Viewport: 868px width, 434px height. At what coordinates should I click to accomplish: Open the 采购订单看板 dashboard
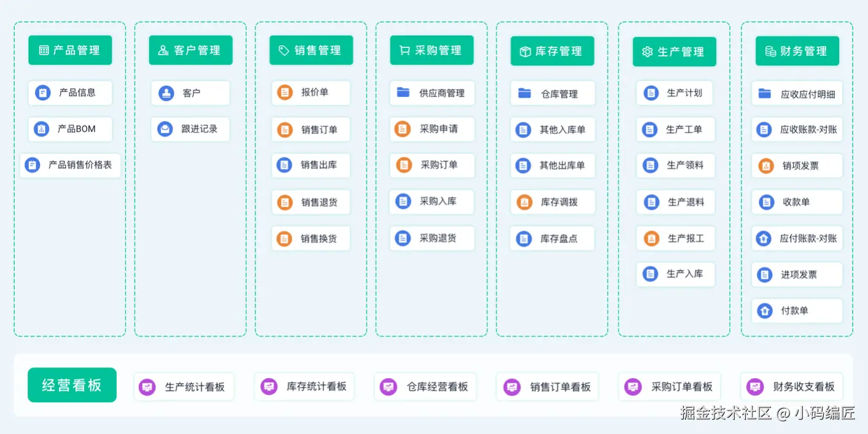[x=669, y=387]
